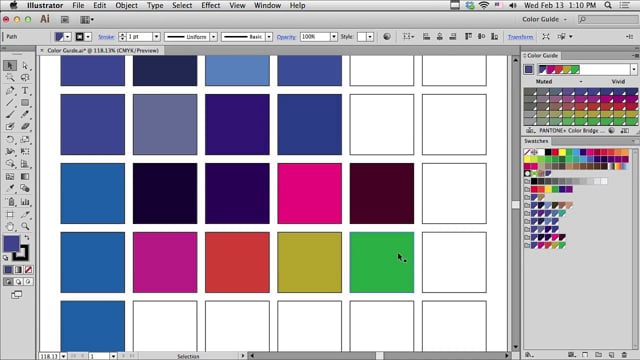Viewport: 640px width, 360px height.
Task: Click the Transform link
Action: pos(520,37)
